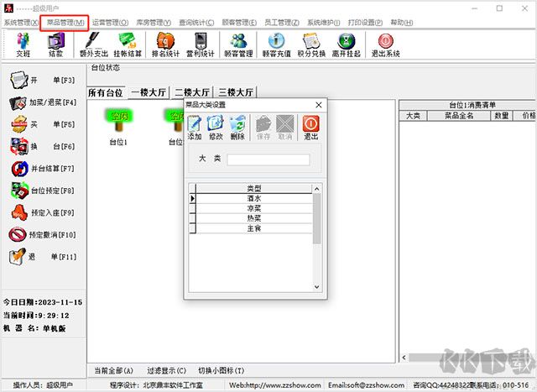Click the 交班 shift handover toolbar icon
This screenshot has width=537, height=392.
point(23,44)
